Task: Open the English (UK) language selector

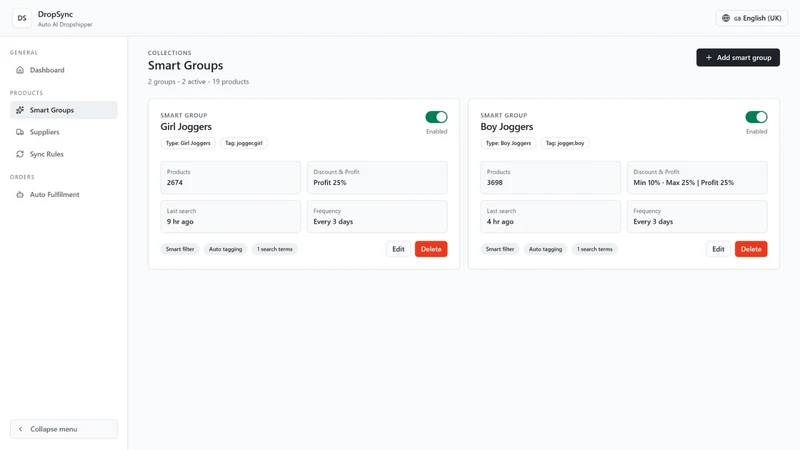Action: [x=752, y=18]
